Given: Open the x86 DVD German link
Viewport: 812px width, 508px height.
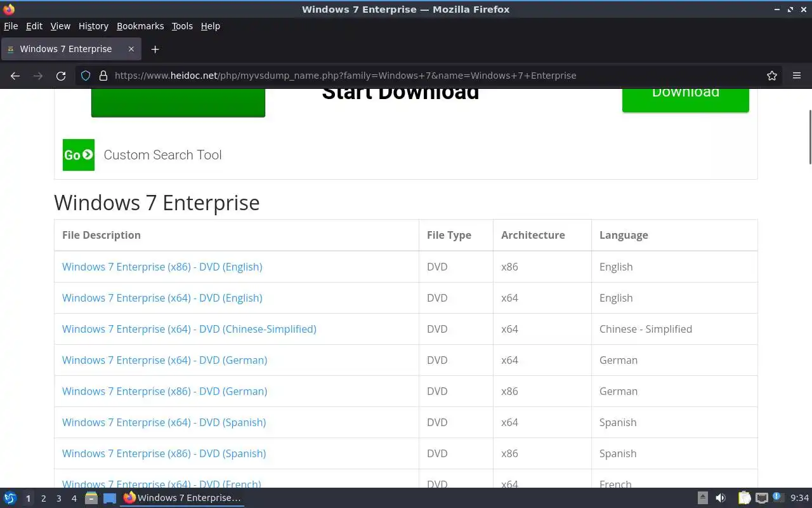Looking at the screenshot, I should [164, 391].
